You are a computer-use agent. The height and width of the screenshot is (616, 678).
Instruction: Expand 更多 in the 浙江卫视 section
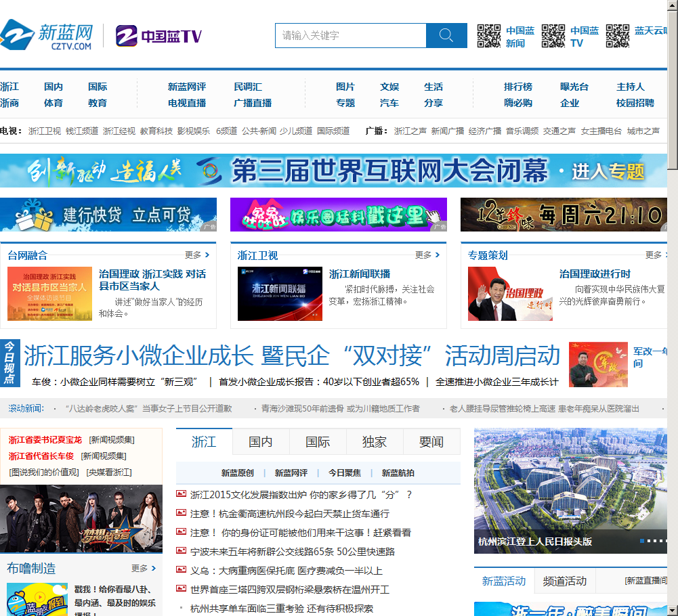pyautogui.click(x=427, y=255)
